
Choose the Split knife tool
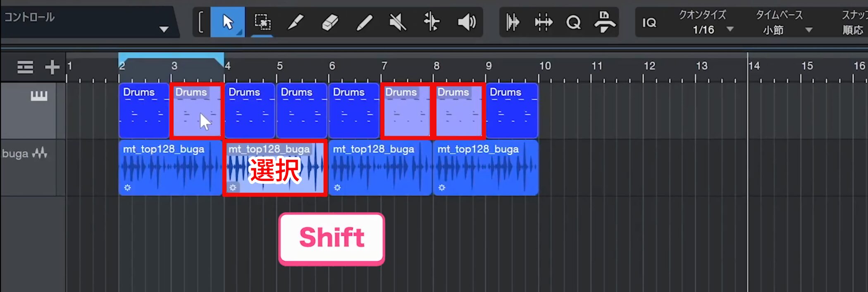point(296,22)
